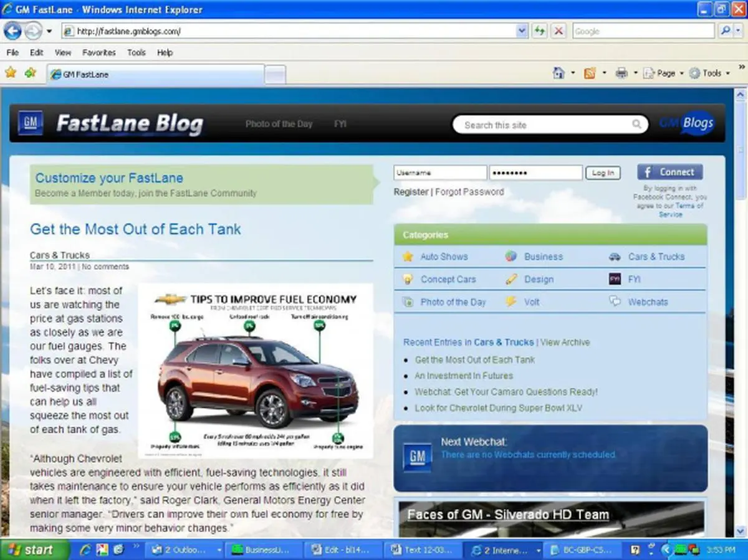The width and height of the screenshot is (748, 560).
Task: Click the FYI category icon
Action: point(615,280)
